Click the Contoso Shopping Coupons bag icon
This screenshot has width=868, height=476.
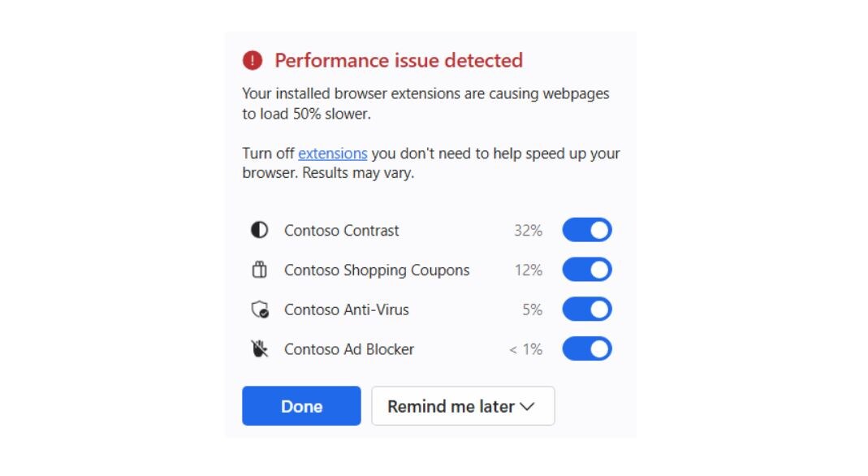pos(259,270)
